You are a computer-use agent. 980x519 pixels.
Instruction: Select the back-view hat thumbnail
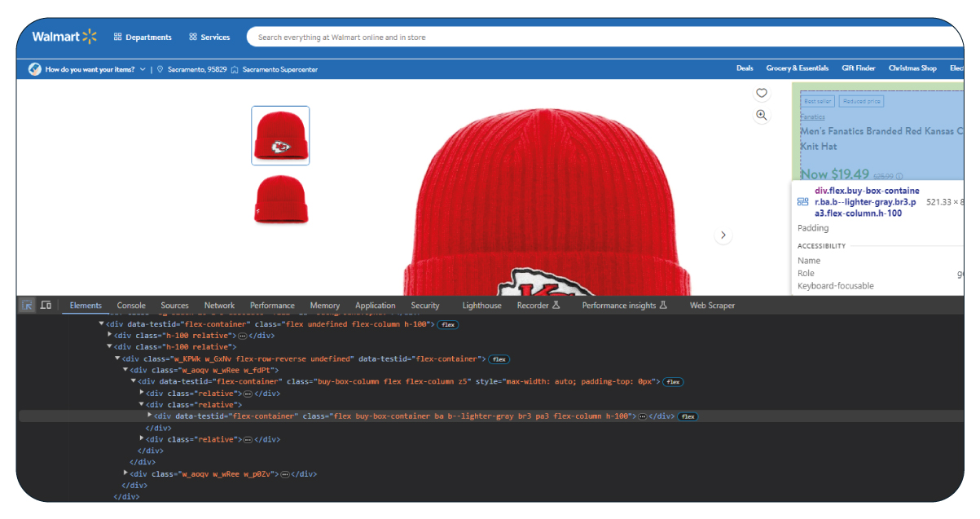[280, 200]
